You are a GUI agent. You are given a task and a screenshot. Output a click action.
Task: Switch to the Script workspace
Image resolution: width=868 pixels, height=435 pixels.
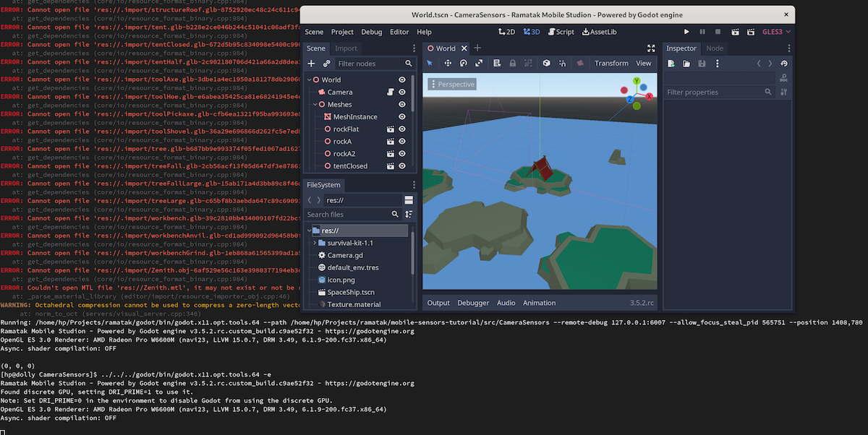561,32
